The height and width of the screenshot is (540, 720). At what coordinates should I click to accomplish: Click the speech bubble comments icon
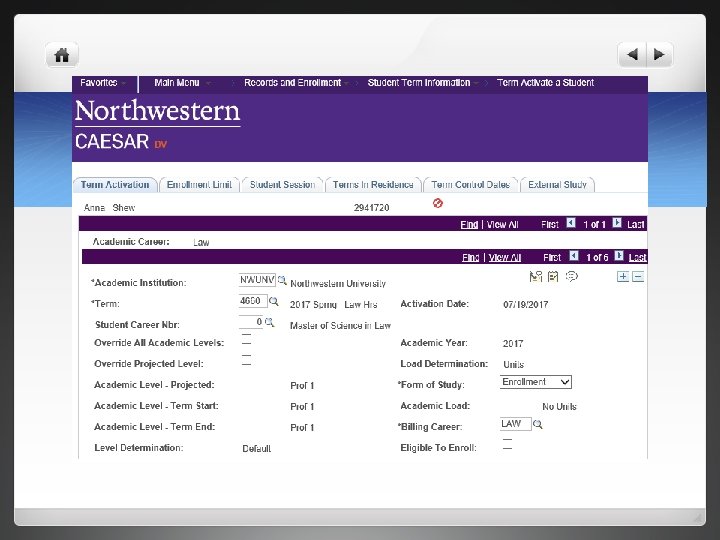[x=571, y=276]
